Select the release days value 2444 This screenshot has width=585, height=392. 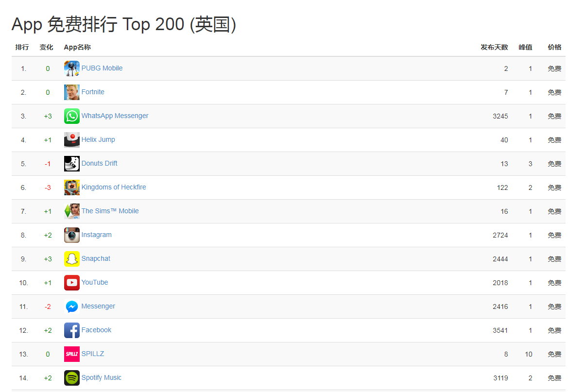point(500,259)
